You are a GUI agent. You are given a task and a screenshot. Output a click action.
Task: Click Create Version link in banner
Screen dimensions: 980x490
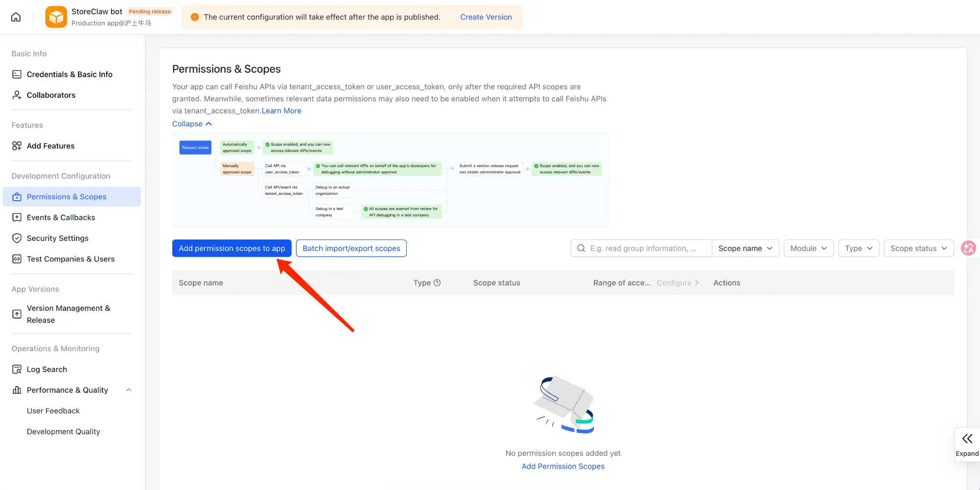coord(486,17)
